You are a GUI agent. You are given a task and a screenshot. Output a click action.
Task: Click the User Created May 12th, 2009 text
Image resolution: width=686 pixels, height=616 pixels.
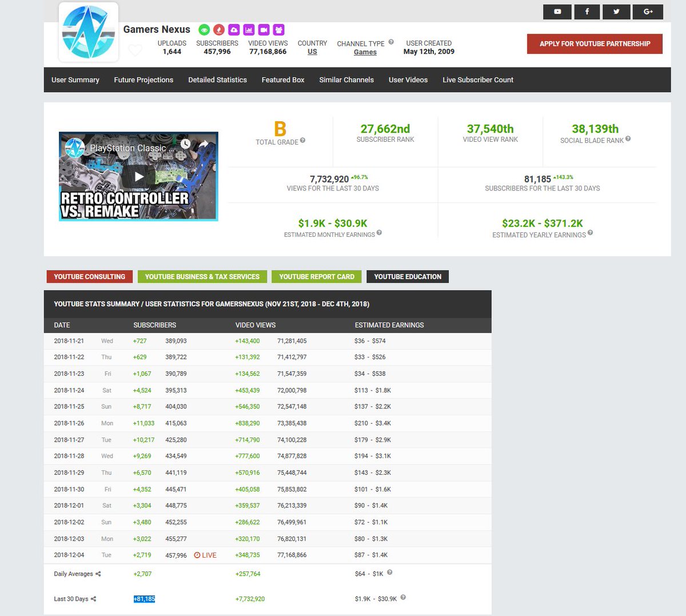[x=429, y=47]
